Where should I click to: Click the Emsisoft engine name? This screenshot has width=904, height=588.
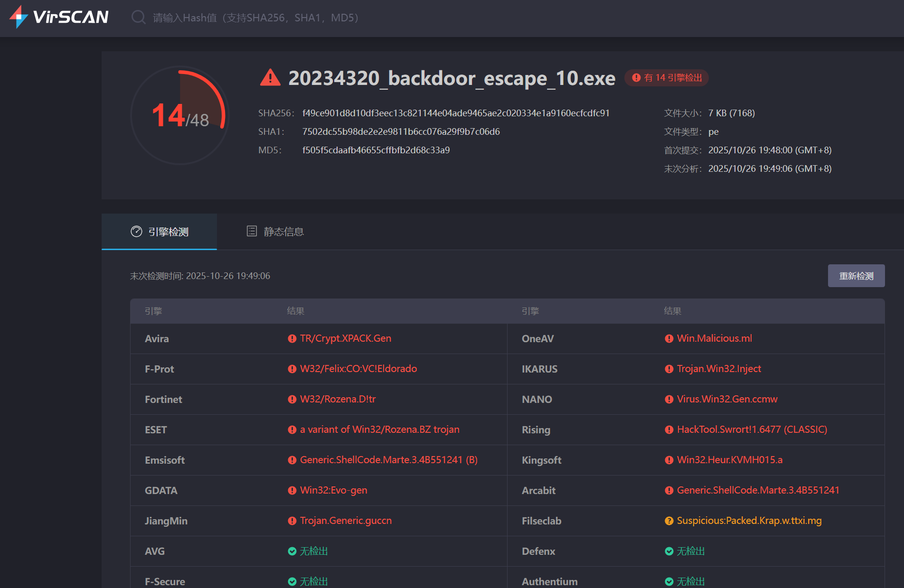(165, 460)
